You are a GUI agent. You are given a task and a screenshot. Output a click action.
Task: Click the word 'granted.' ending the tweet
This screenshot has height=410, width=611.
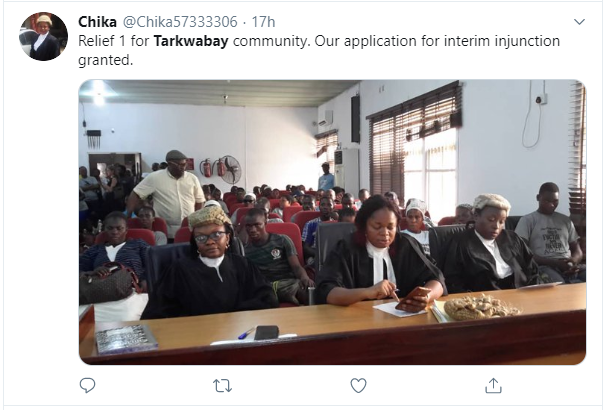(x=106, y=60)
